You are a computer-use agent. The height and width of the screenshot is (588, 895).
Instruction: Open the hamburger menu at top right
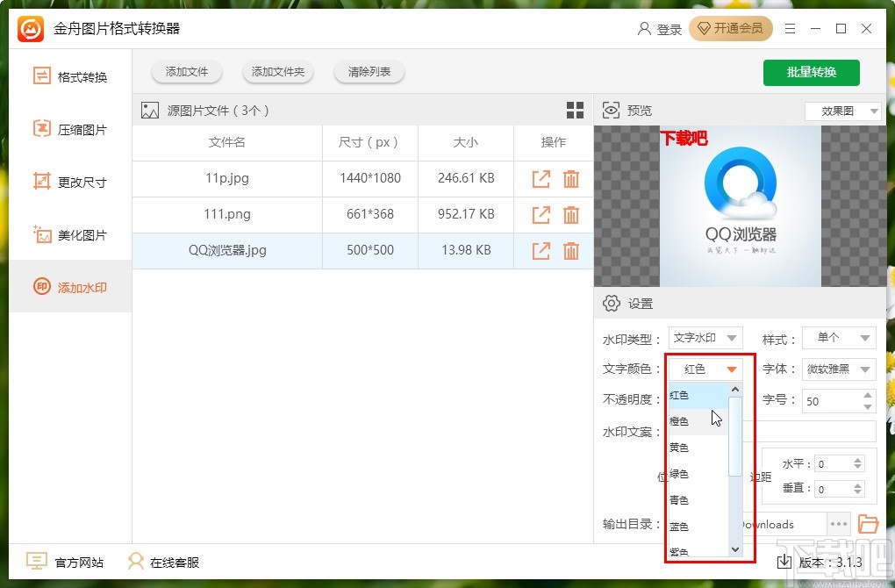tap(789, 29)
